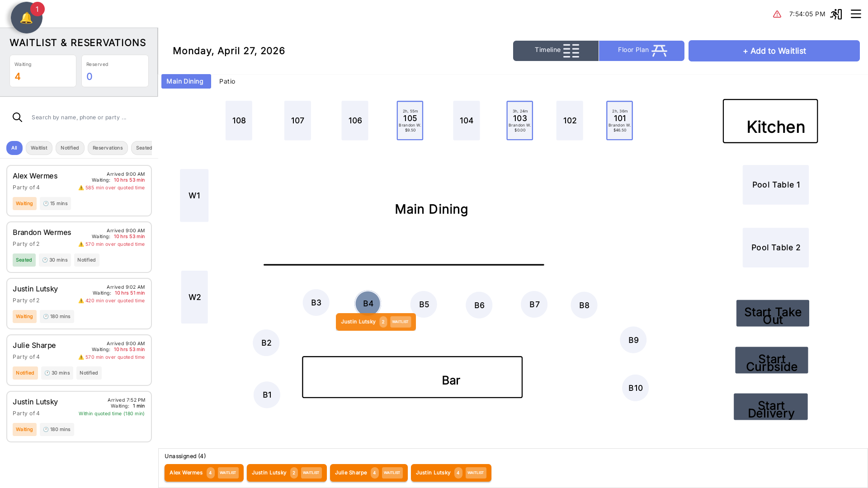Filter list by Waitlist chip
The height and width of the screenshot is (488, 868).
39,148
